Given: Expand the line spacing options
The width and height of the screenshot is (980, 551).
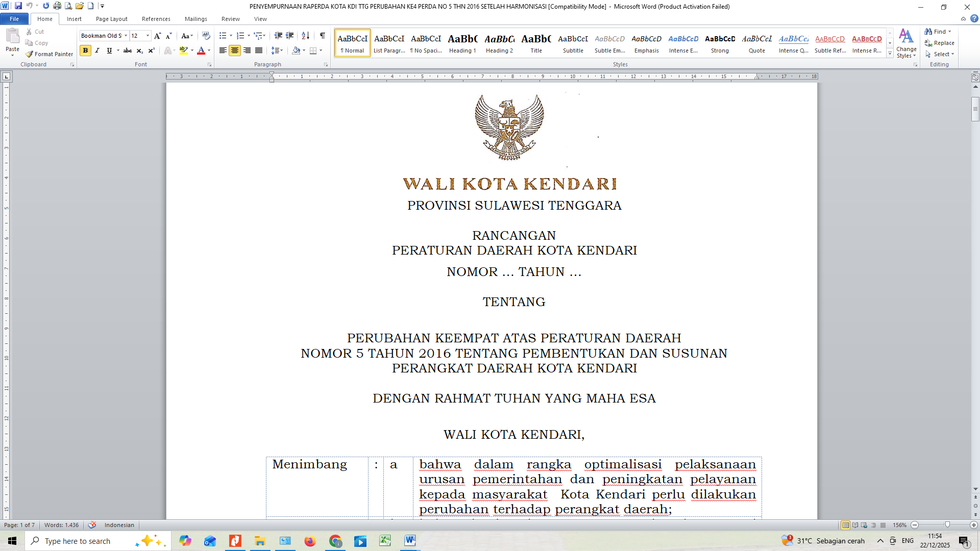Looking at the screenshot, I should pos(277,51).
